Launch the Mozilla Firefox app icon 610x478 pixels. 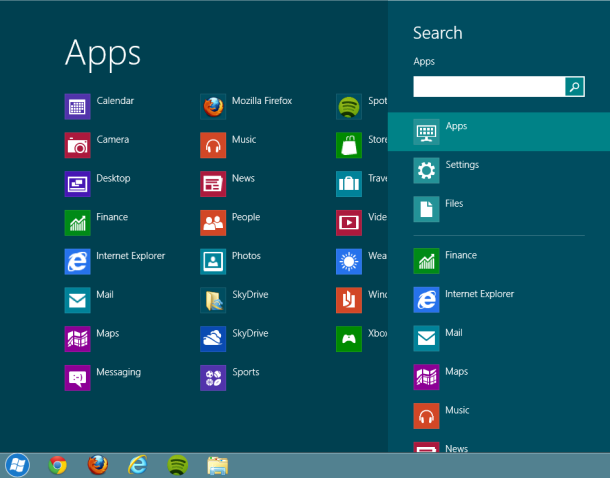[213, 107]
